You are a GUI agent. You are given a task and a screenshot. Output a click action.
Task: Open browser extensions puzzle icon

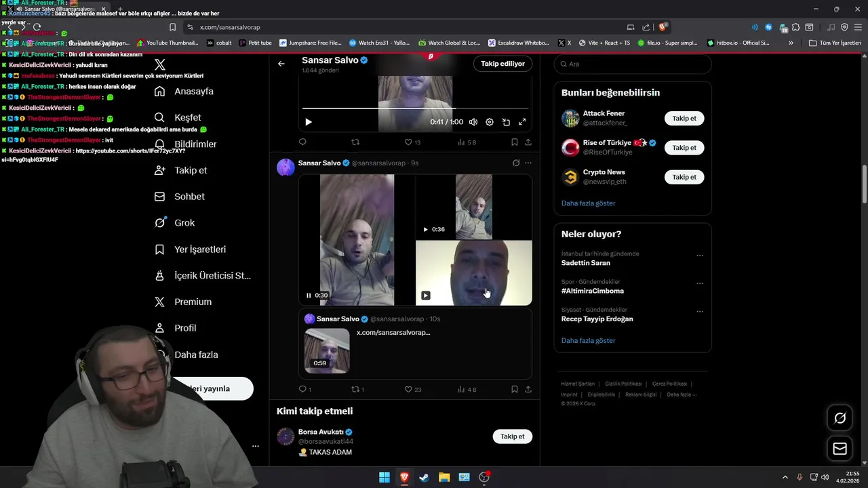point(796,27)
